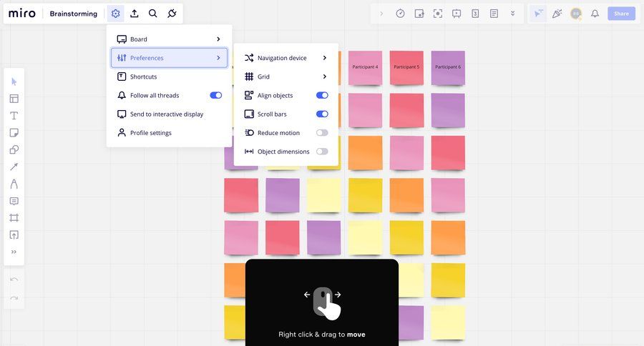Viewport: 644px width, 346px height.
Task: Expand the Board submenu
Action: [170, 39]
